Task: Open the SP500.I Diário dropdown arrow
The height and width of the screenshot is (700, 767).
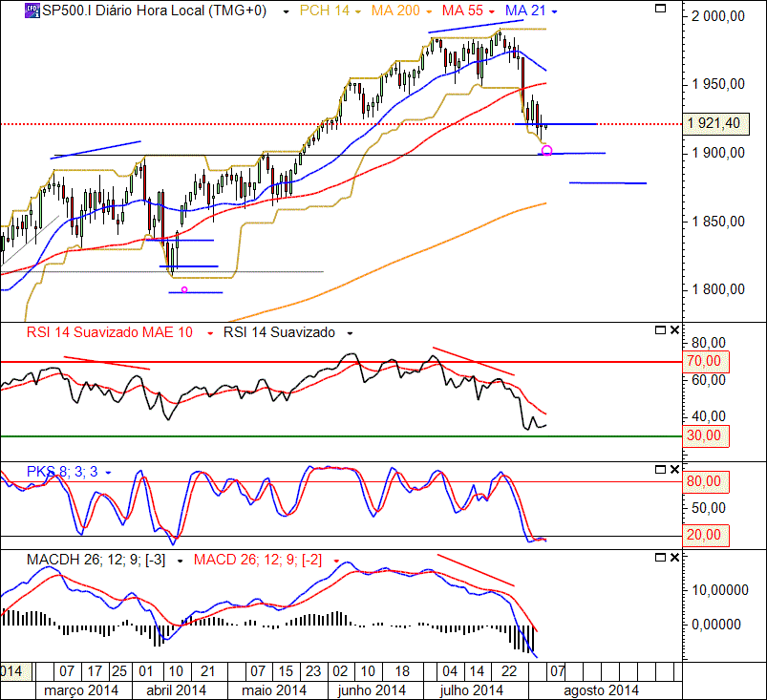Action: tap(287, 11)
